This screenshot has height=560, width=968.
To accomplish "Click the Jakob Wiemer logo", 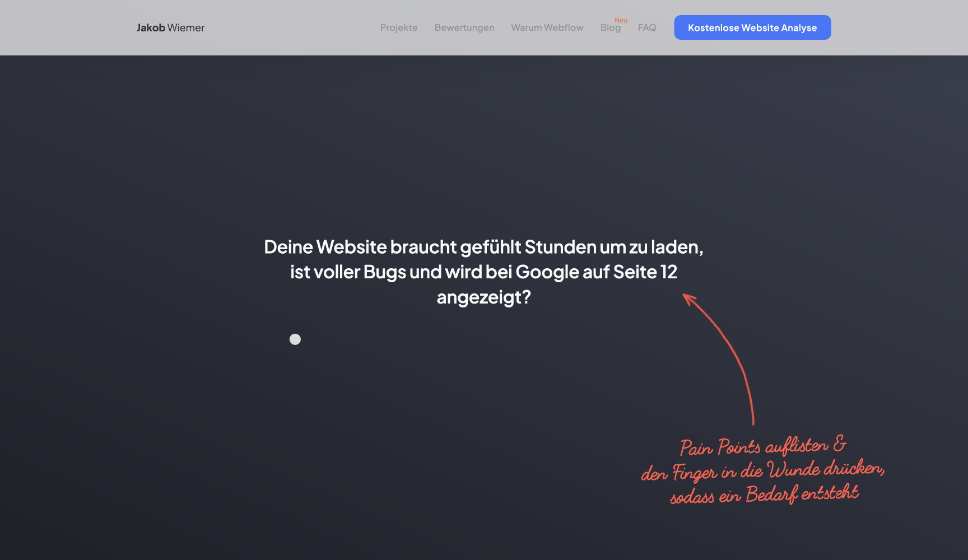I will [170, 27].
